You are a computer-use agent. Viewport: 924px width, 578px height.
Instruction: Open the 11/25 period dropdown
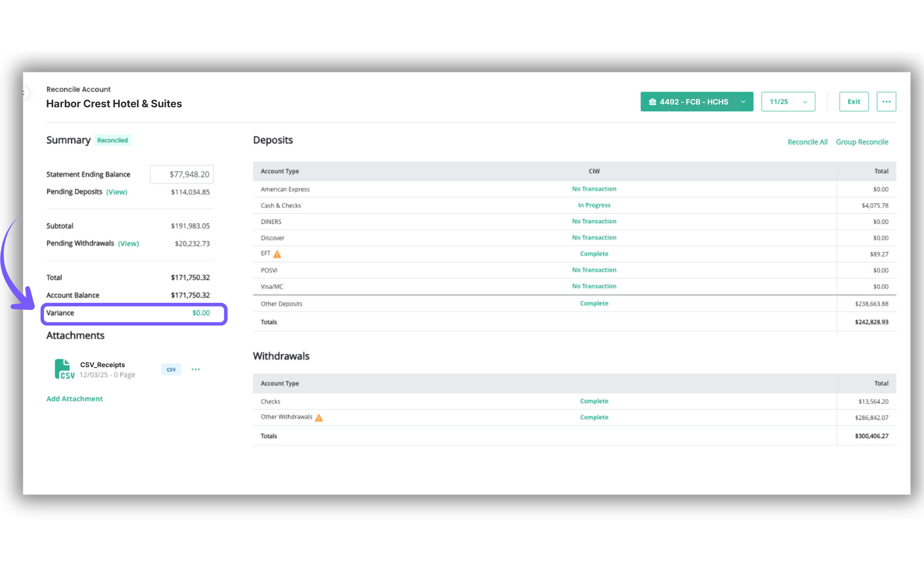pyautogui.click(x=788, y=102)
